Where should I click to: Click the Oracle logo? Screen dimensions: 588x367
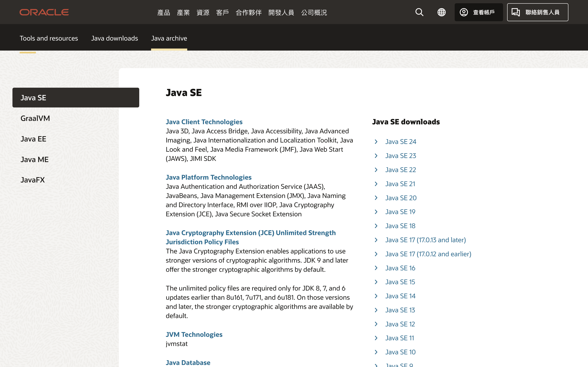click(x=44, y=12)
